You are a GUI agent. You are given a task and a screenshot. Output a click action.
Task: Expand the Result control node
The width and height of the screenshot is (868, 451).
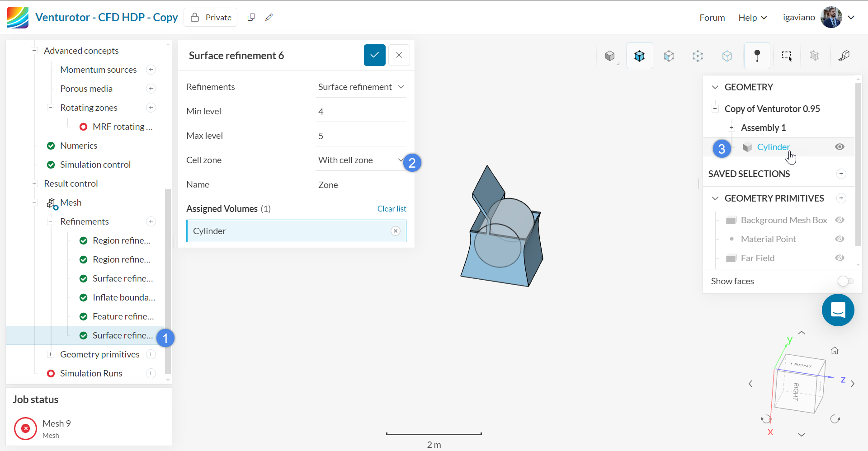pos(34,183)
